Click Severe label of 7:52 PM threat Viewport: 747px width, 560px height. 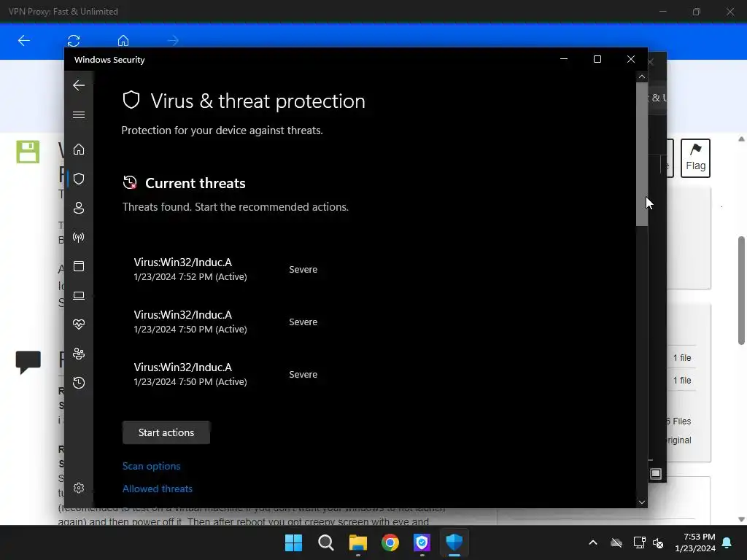(x=303, y=270)
